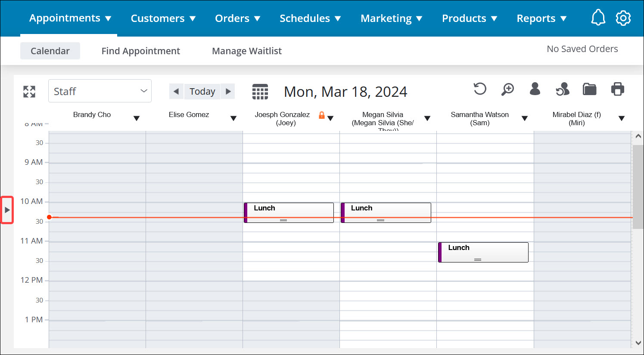Open the dropdown next to Brandy Cho
This screenshot has width=644, height=355.
coord(137,117)
